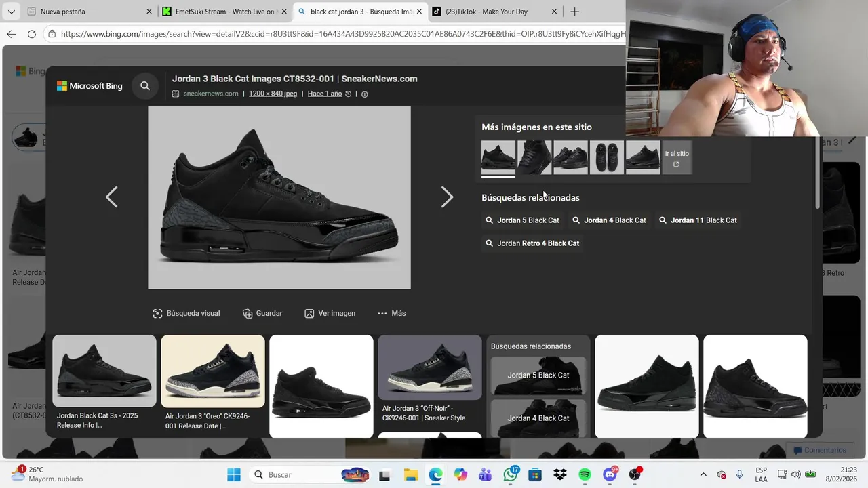The image size is (868, 488).
Task: Select fourth thumbnail showing top-down shoes
Action: point(607,157)
